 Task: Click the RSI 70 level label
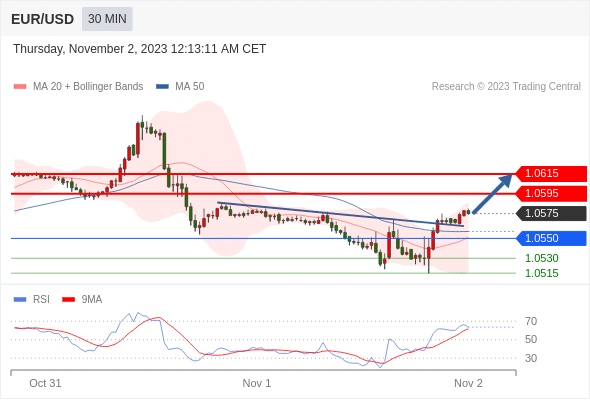point(531,321)
